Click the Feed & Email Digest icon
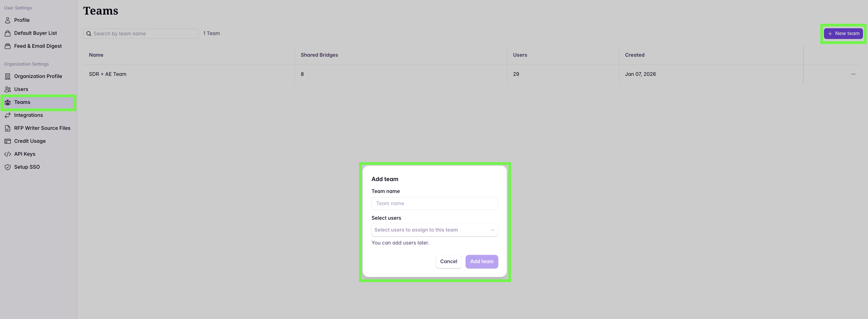 (x=8, y=46)
